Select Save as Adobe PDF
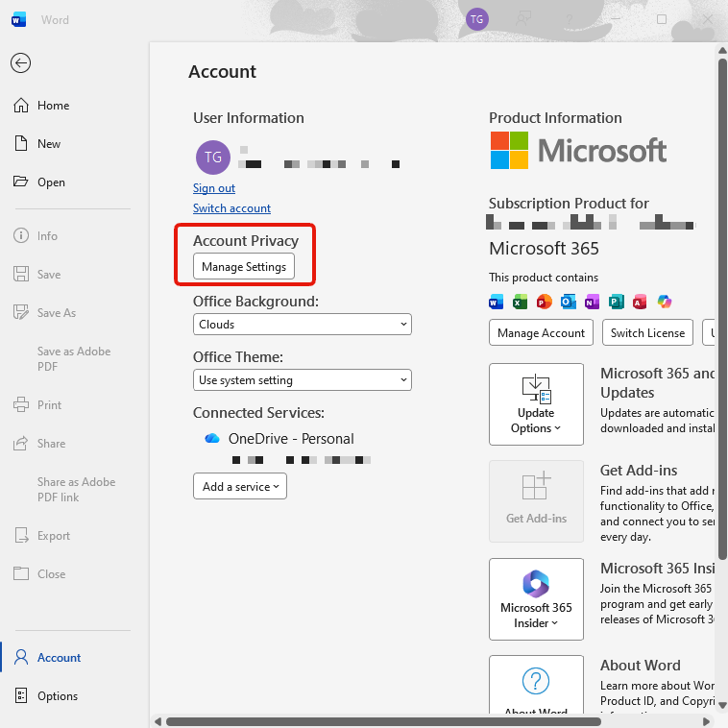The image size is (728, 728). 74,359
